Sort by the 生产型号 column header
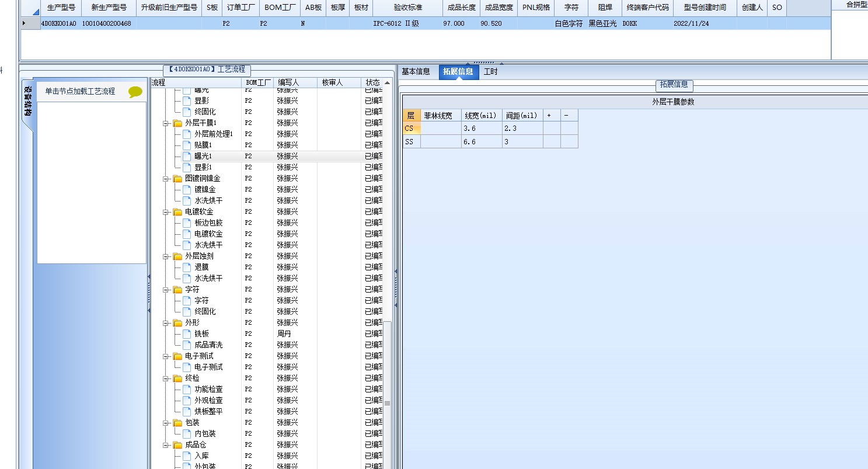This screenshot has height=469, width=868. tap(61, 8)
